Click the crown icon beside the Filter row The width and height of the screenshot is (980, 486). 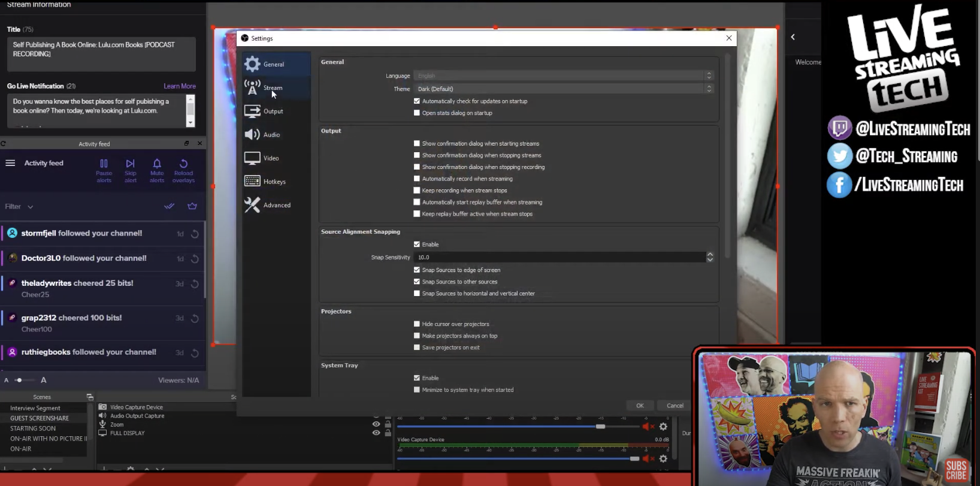(x=192, y=206)
